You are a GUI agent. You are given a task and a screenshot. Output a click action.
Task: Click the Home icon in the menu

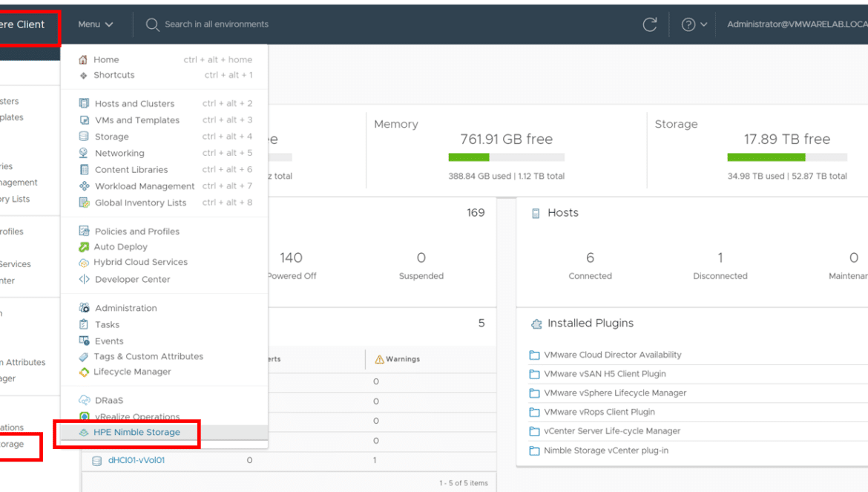coord(83,60)
